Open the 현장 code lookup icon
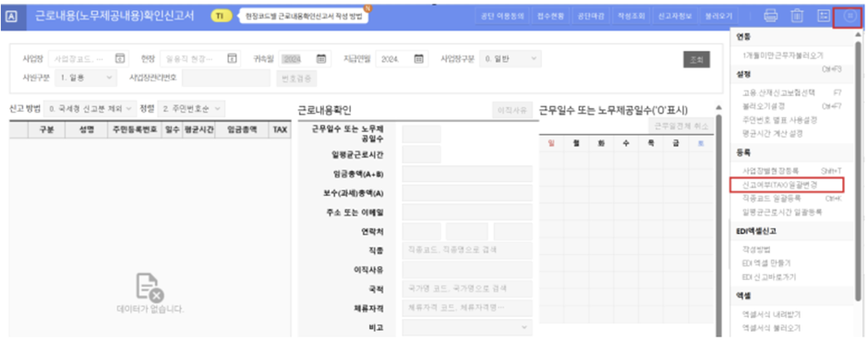The width and height of the screenshot is (868, 341). click(232, 58)
